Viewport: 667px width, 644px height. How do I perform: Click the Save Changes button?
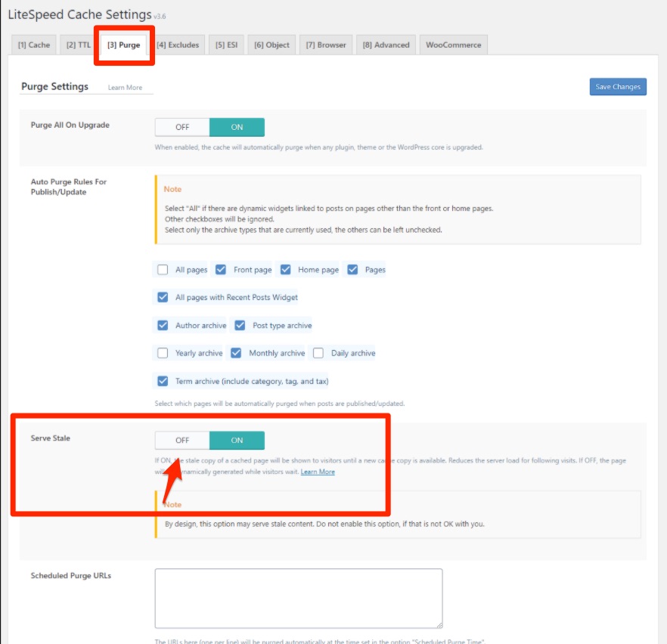pos(617,87)
